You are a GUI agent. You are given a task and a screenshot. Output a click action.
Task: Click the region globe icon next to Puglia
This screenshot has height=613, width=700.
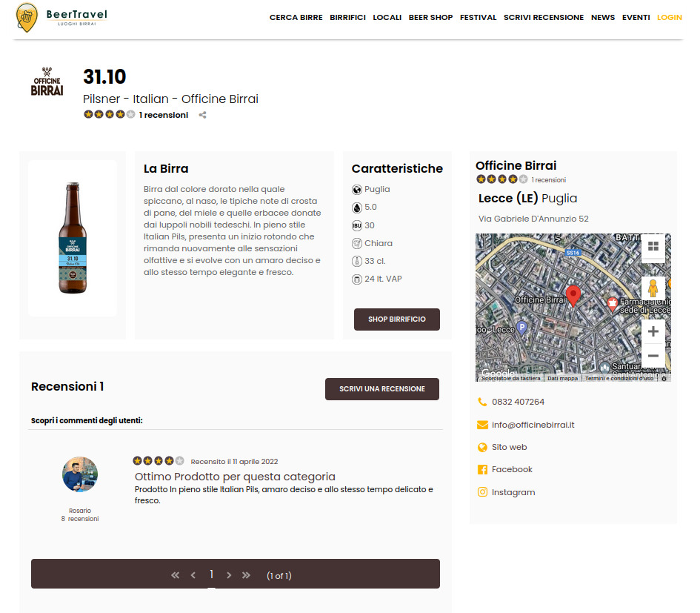(357, 190)
